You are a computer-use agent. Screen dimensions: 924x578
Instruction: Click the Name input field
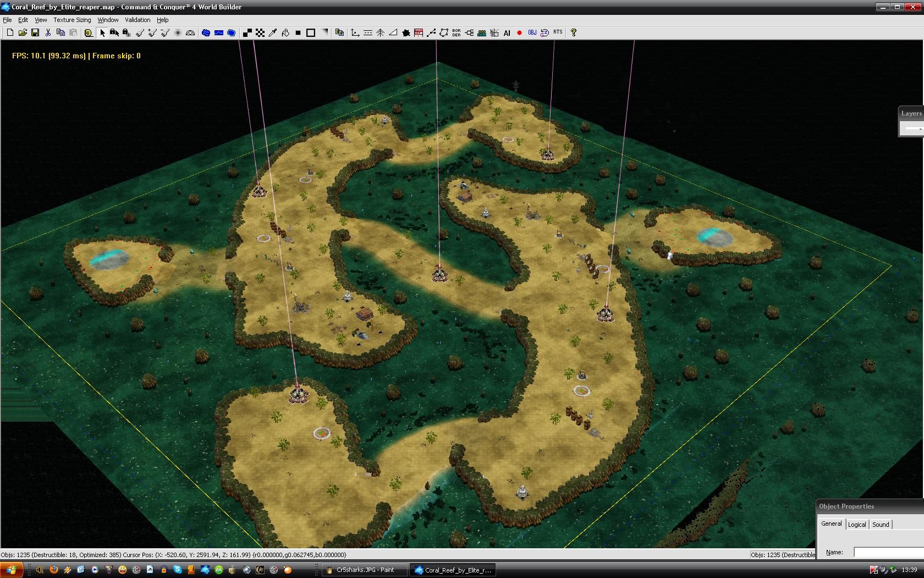click(889, 552)
